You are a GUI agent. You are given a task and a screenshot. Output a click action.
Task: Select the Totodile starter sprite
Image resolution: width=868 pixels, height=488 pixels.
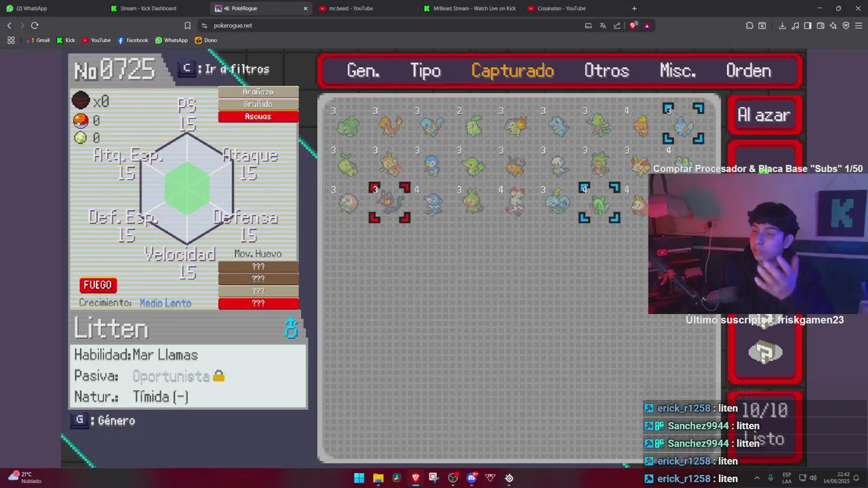[558, 125]
